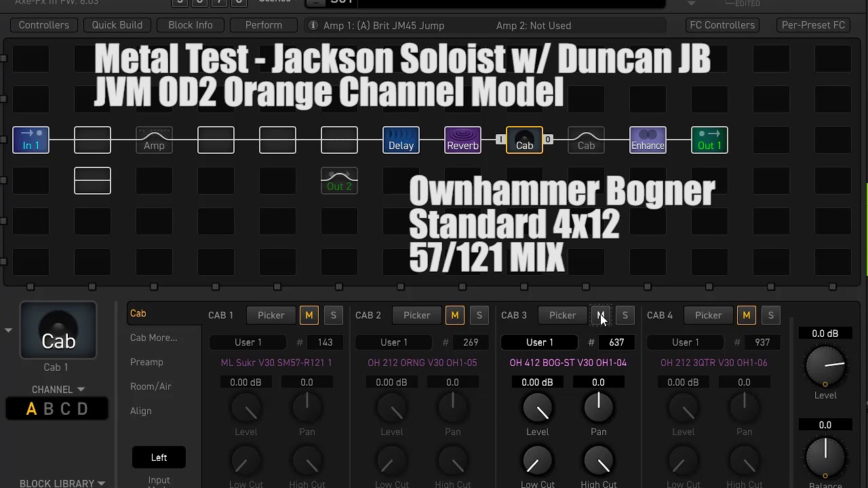868x488 pixels.
Task: Select the Enhance block
Action: (648, 140)
